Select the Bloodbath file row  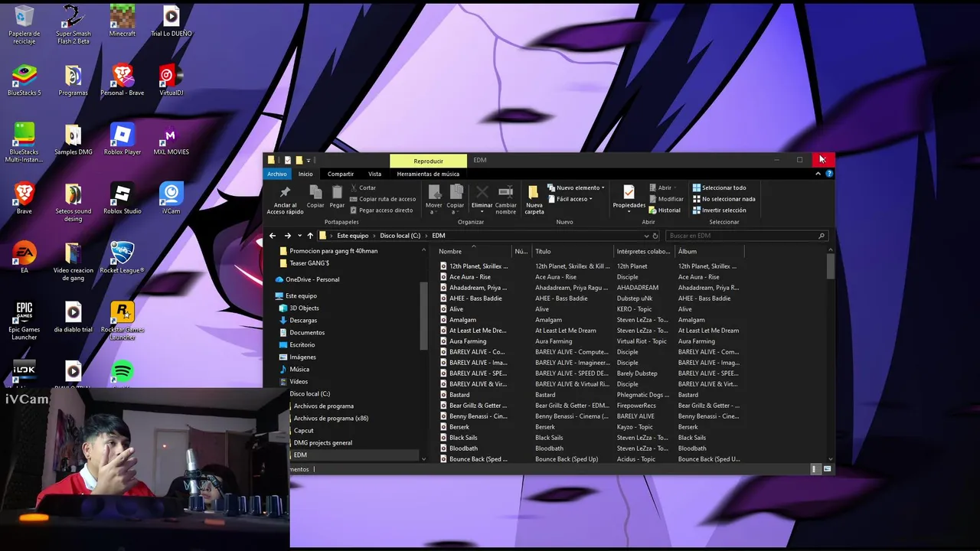pyautogui.click(x=463, y=448)
